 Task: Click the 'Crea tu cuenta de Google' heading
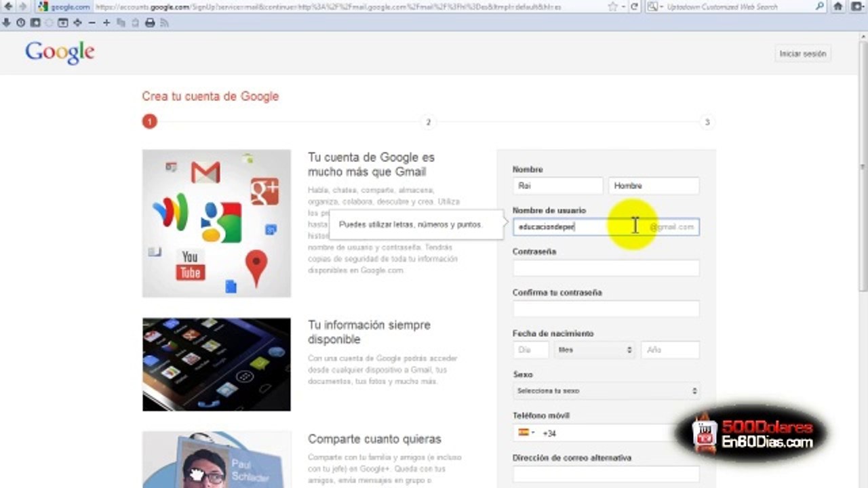pos(210,96)
